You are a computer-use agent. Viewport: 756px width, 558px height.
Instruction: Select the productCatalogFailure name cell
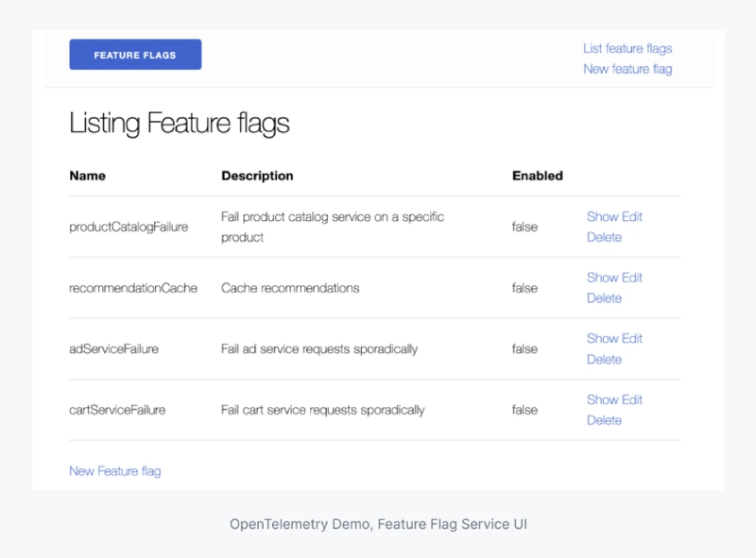[129, 227]
